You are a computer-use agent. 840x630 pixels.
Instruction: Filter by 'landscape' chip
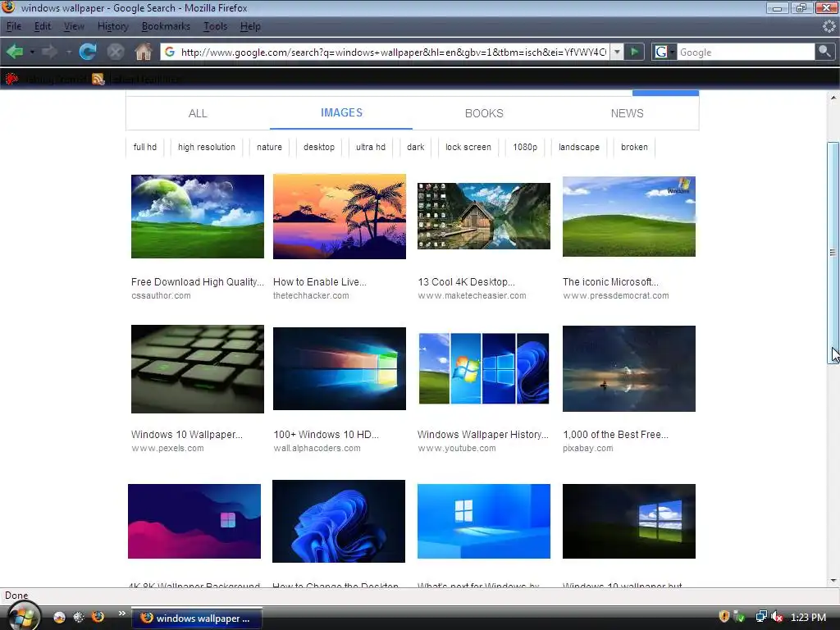[x=578, y=147]
